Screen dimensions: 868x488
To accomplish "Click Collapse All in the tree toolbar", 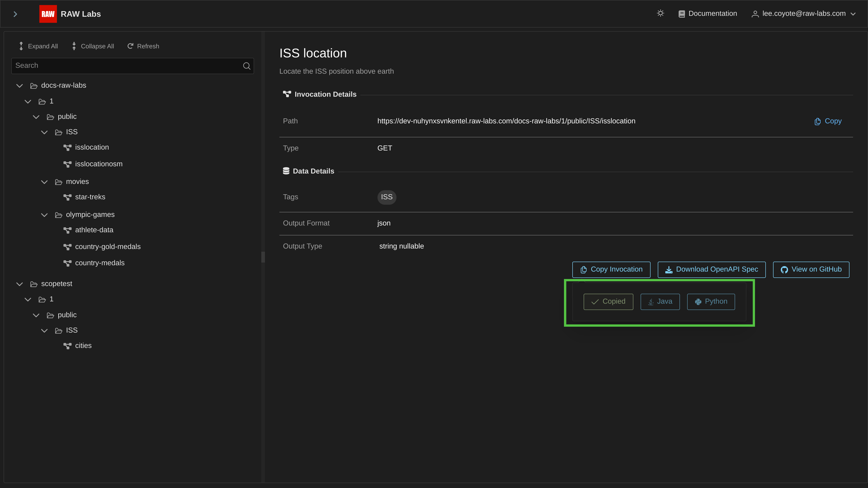I will (x=93, y=46).
